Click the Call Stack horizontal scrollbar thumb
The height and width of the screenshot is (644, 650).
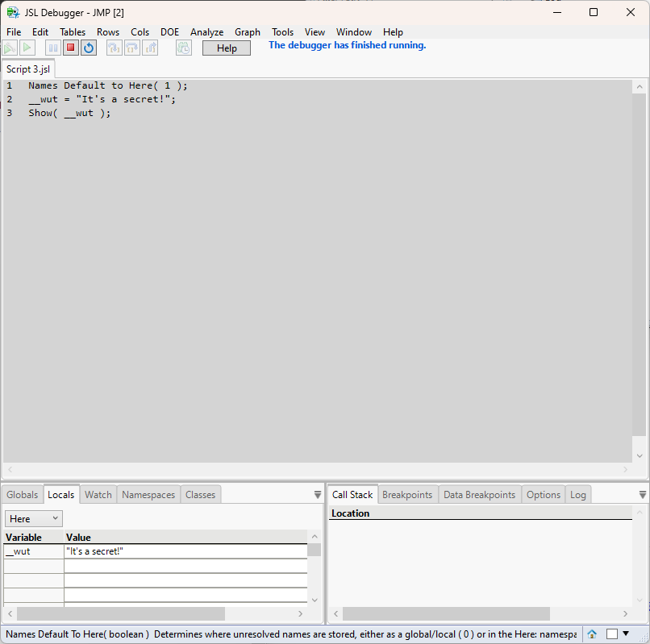point(446,613)
